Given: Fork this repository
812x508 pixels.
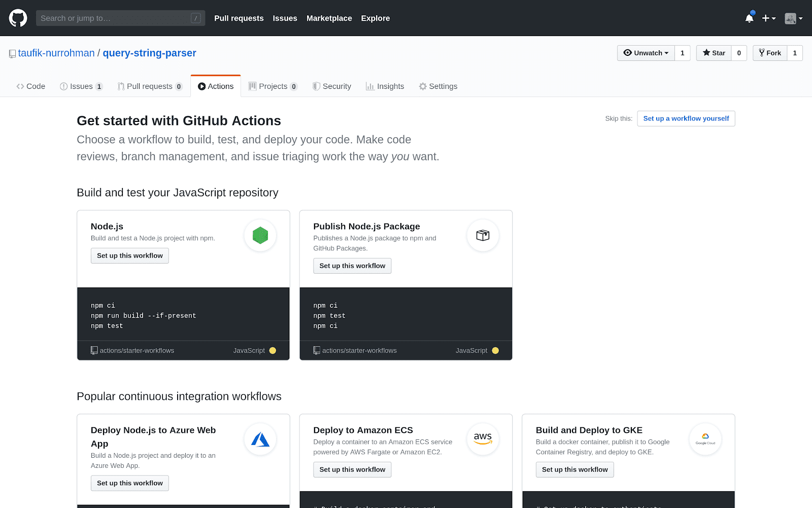Looking at the screenshot, I should pyautogui.click(x=770, y=53).
